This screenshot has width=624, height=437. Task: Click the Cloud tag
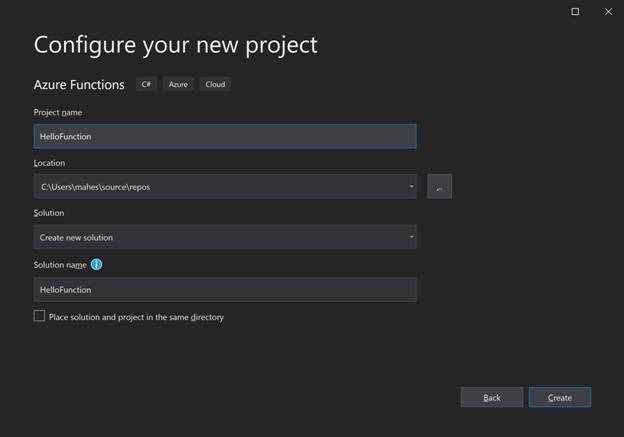215,84
